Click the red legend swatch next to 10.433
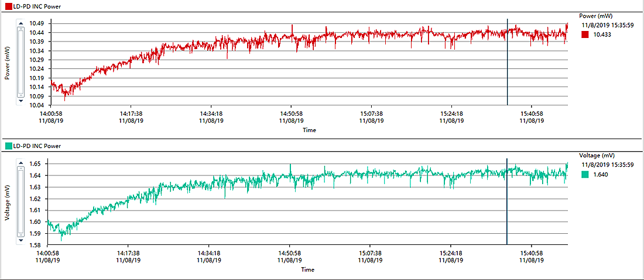644x280 pixels. [585, 35]
